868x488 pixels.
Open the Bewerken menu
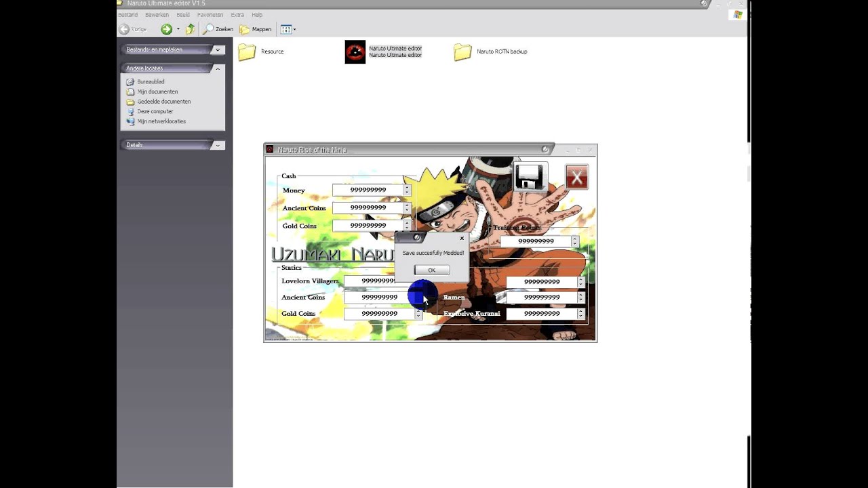(157, 15)
